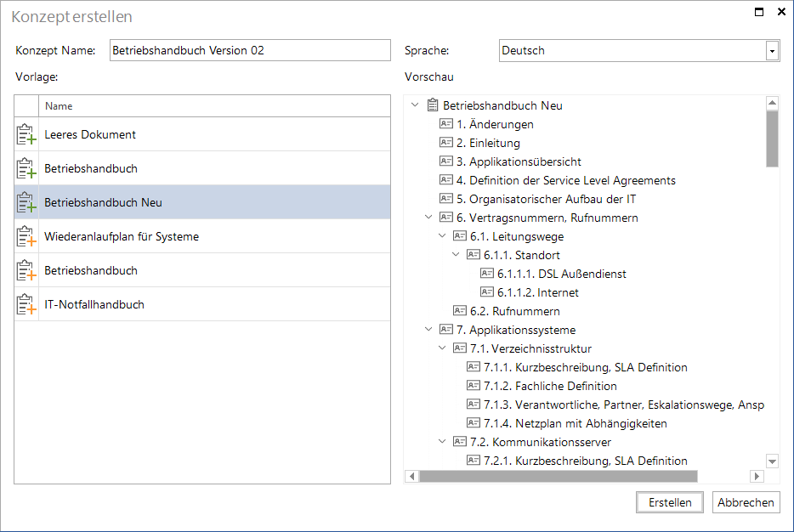Collapse the root Betriebshandbuch Neu tree node

point(415,105)
